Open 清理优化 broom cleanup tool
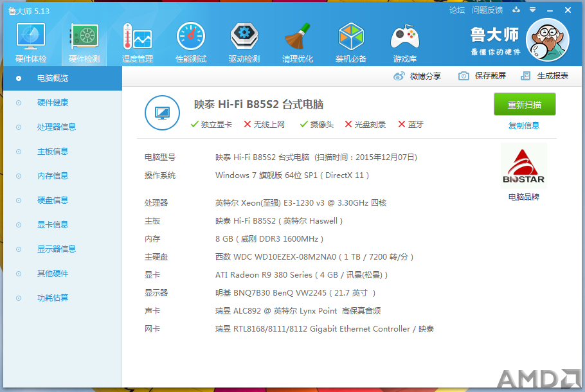This screenshot has height=392, width=585. tap(298, 42)
